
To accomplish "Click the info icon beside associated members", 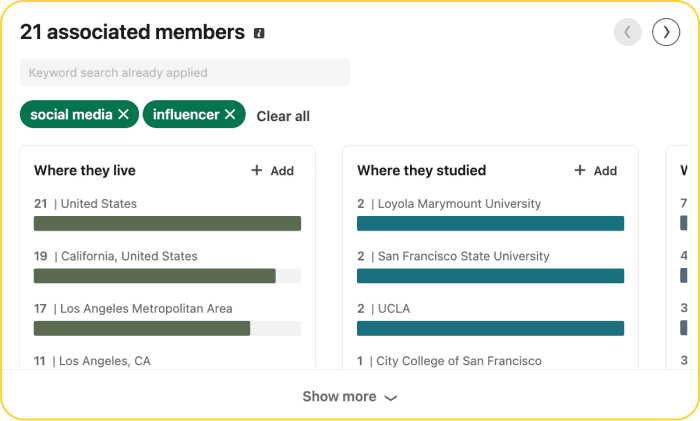I will 259,33.
